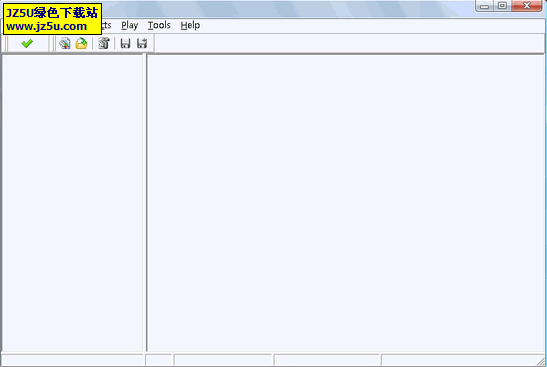547x367 pixels.
Task: Open the Tools menu
Action: (159, 25)
